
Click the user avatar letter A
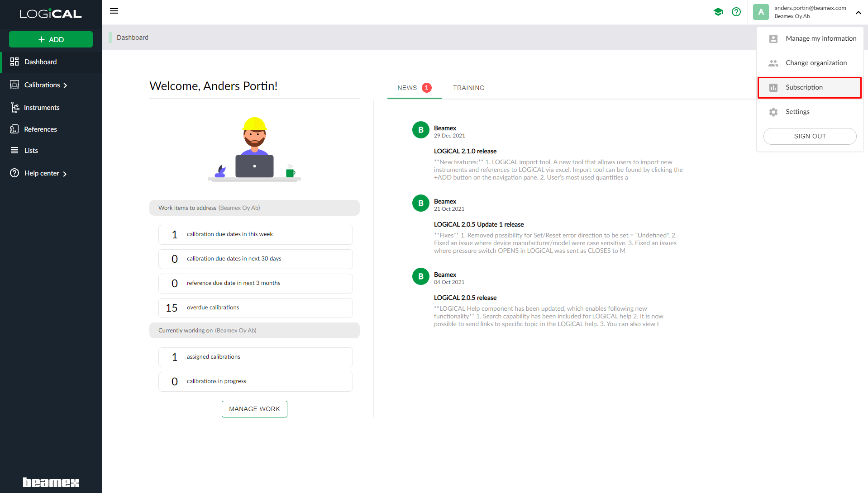click(761, 12)
